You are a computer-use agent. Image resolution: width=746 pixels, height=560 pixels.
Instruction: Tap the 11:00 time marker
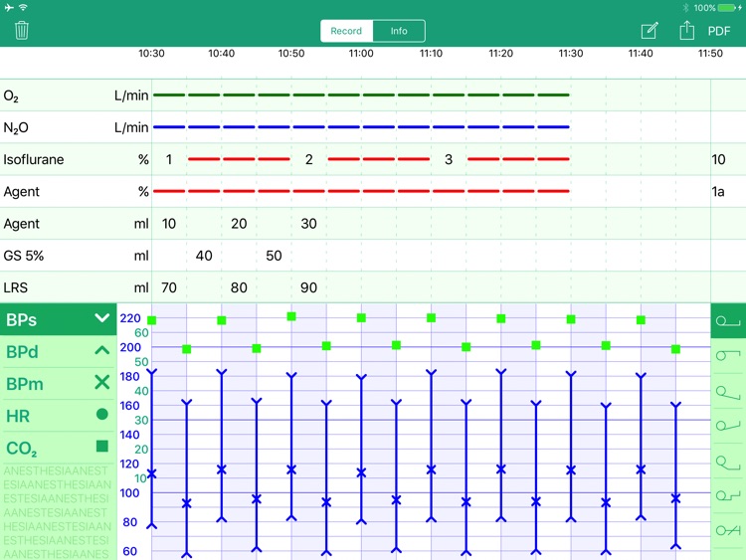(361, 54)
